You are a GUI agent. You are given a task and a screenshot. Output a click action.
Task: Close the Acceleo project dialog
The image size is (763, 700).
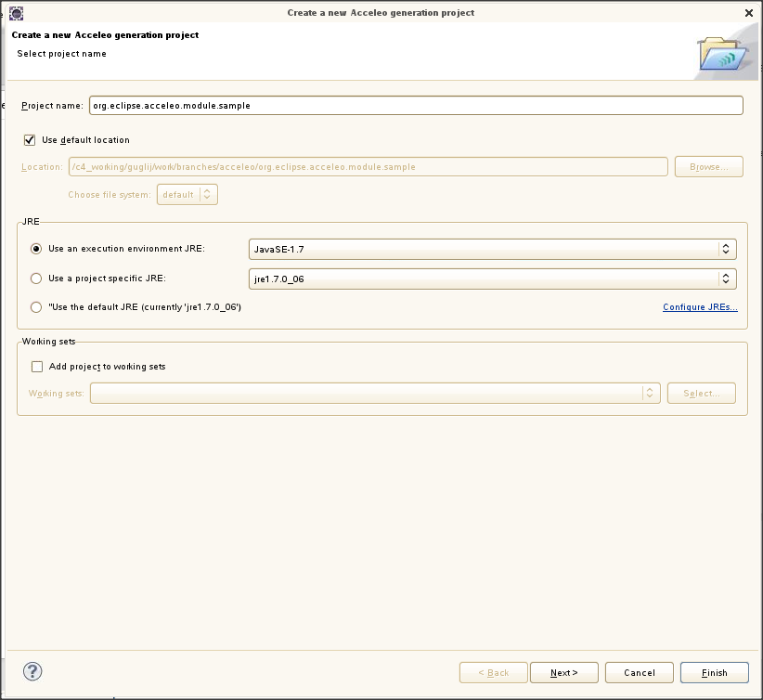[x=749, y=13]
